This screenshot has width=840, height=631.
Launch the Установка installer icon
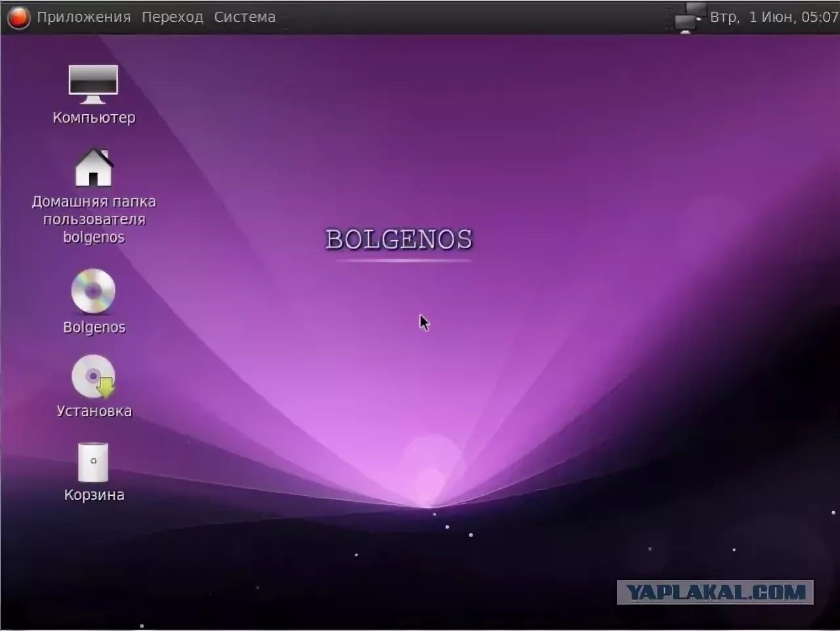93,377
